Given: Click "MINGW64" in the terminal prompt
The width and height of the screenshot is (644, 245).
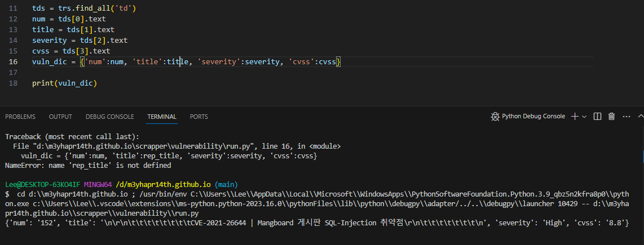Looking at the screenshot, I should click(x=98, y=185).
